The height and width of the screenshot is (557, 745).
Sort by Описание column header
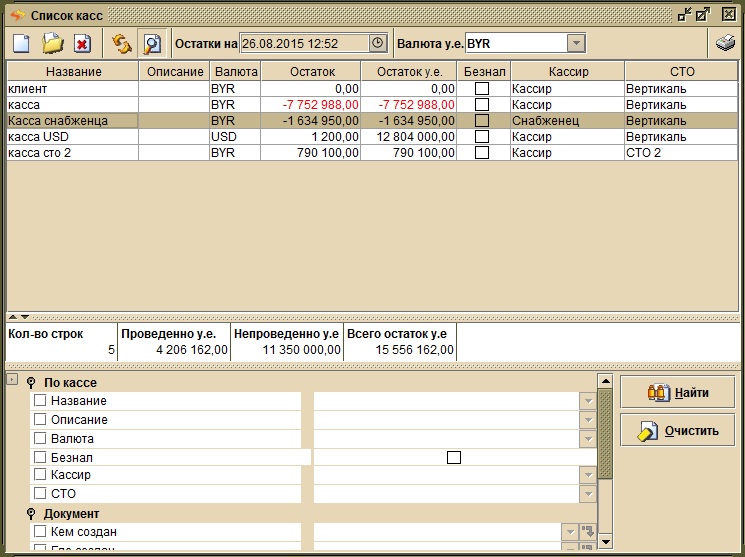point(175,71)
